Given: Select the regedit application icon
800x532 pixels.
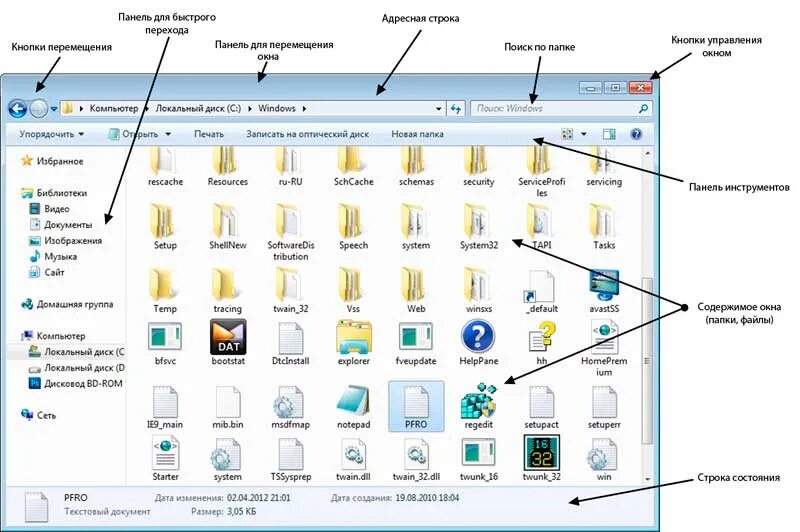Looking at the screenshot, I should click(x=478, y=407).
